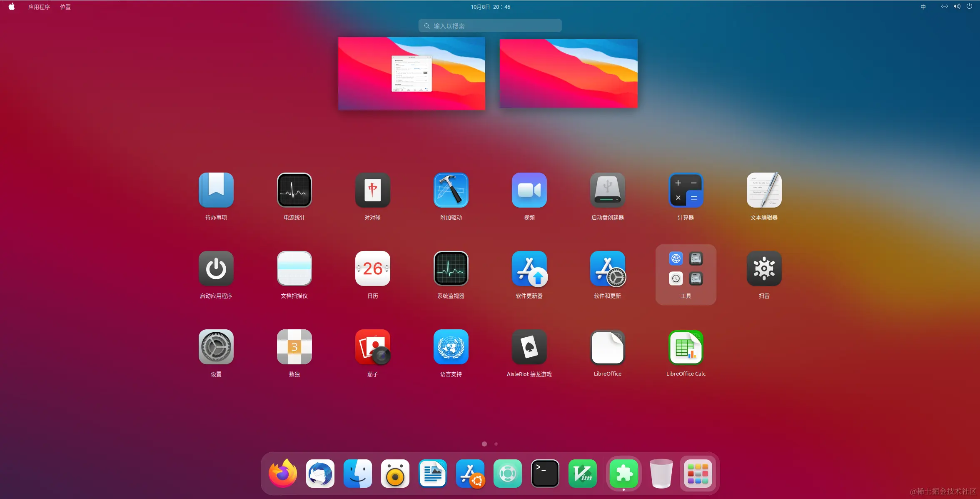The width and height of the screenshot is (980, 499).
Task: Open the 启动盘创建器 startup disk creator
Action: pos(607,190)
